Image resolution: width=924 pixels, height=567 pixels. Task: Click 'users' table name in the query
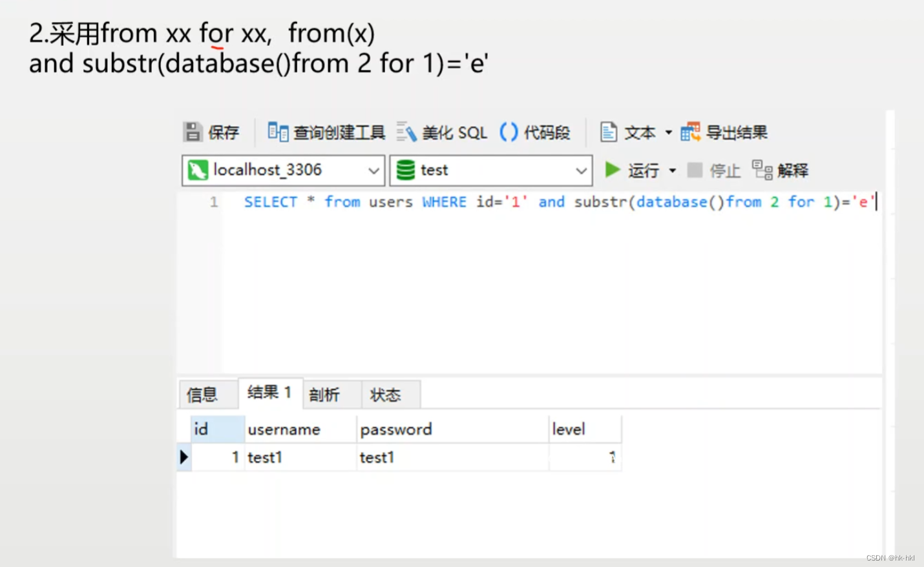[x=391, y=202]
